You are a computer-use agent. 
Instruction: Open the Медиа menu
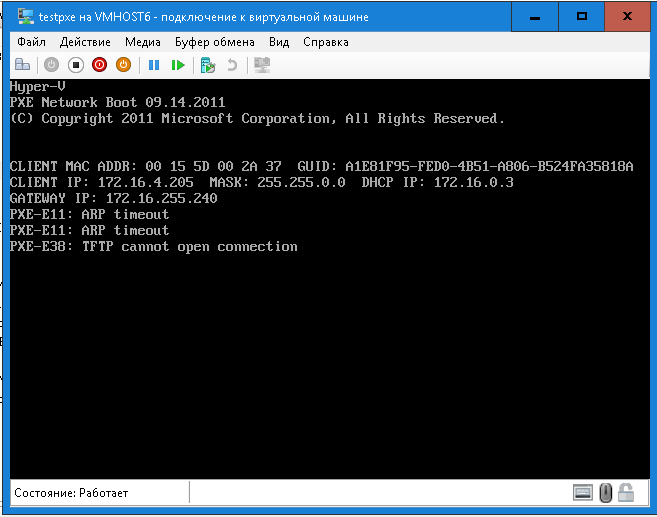pos(143,42)
